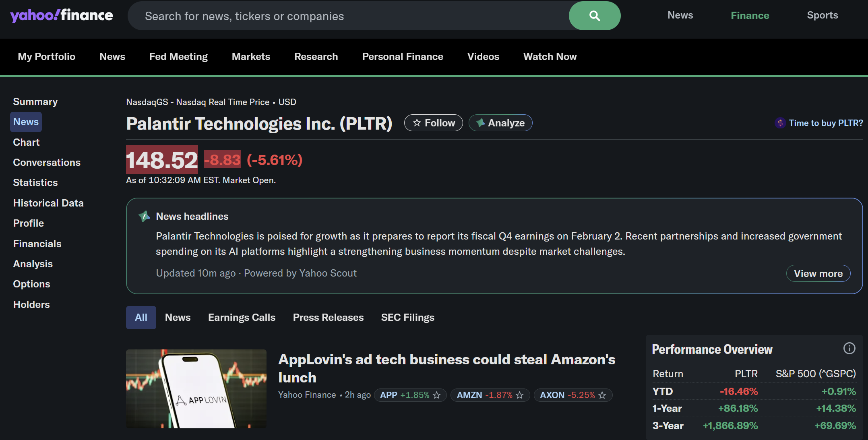868x440 pixels.
Task: Select the SEC Filings tab
Action: [x=407, y=318]
